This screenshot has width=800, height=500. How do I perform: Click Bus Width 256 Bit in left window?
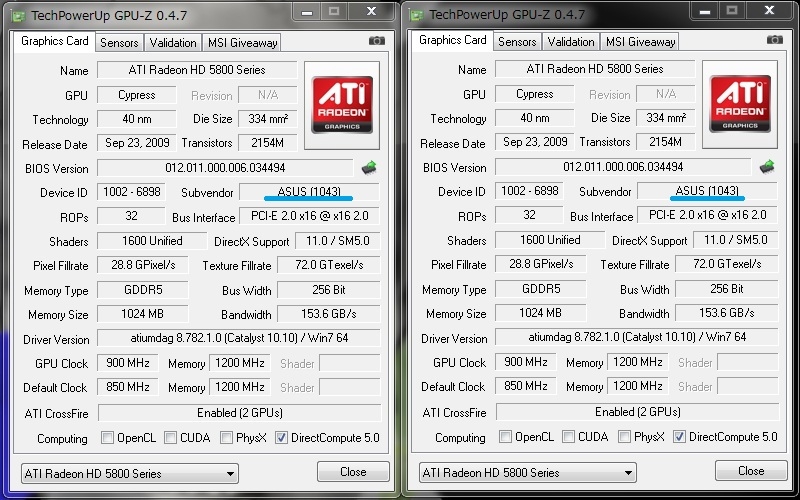[329, 290]
